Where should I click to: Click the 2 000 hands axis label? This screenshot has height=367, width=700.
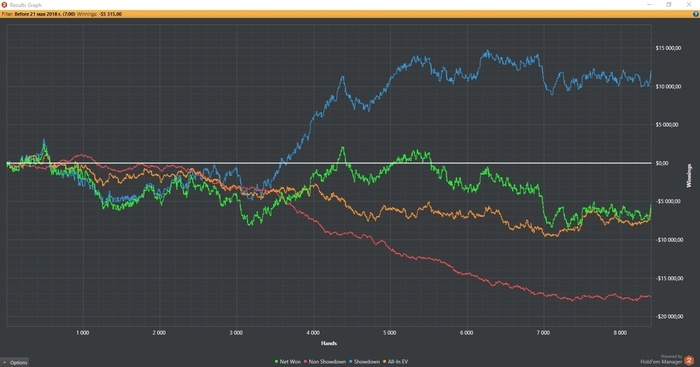[159, 333]
